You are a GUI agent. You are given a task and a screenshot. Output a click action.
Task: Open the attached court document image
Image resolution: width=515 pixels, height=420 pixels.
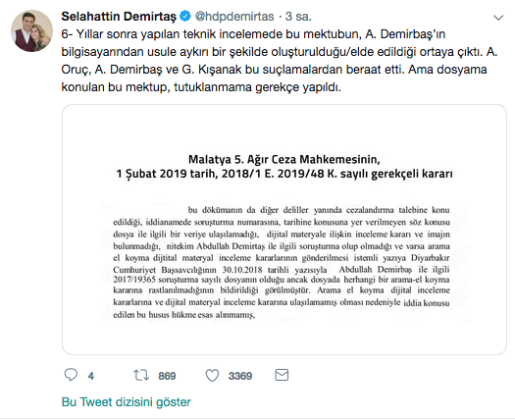284,230
